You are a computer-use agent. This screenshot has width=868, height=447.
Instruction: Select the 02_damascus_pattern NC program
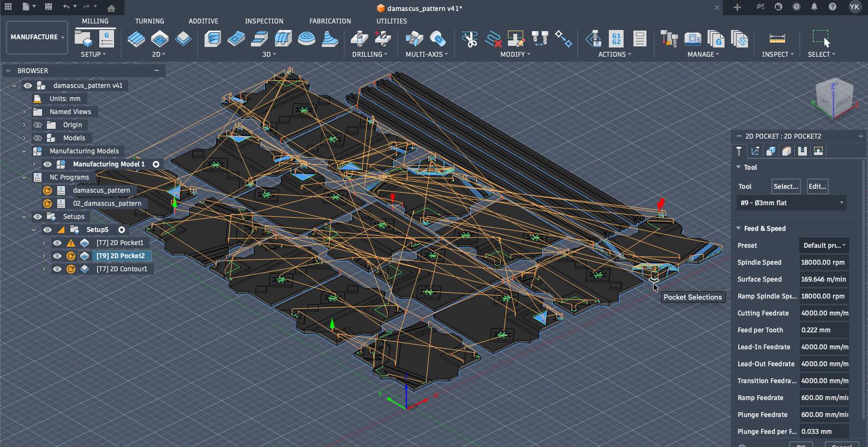(x=107, y=204)
